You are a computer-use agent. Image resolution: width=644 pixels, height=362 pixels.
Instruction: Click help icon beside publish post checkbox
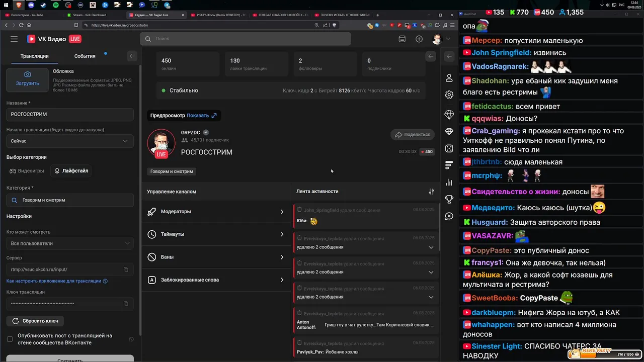[131, 339]
